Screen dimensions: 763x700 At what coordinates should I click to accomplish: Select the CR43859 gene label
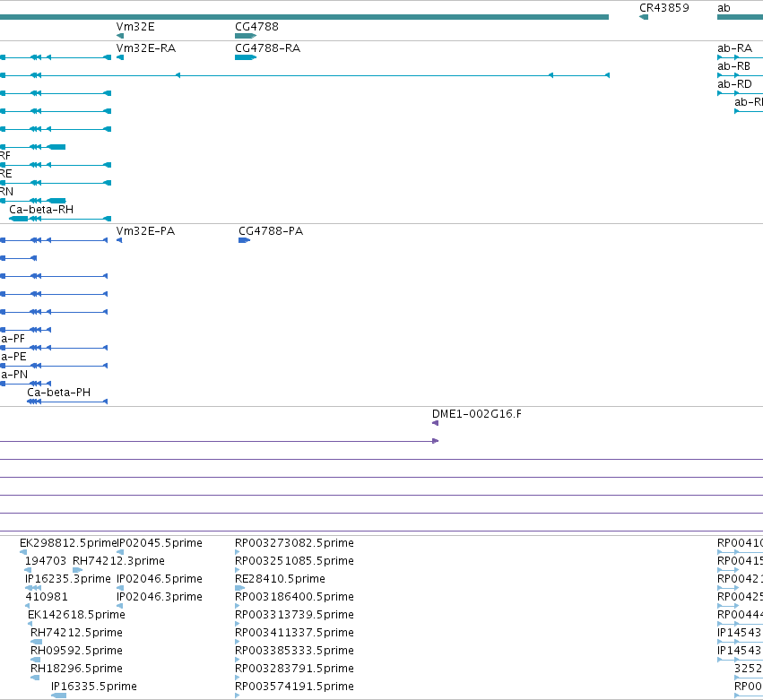663,8
